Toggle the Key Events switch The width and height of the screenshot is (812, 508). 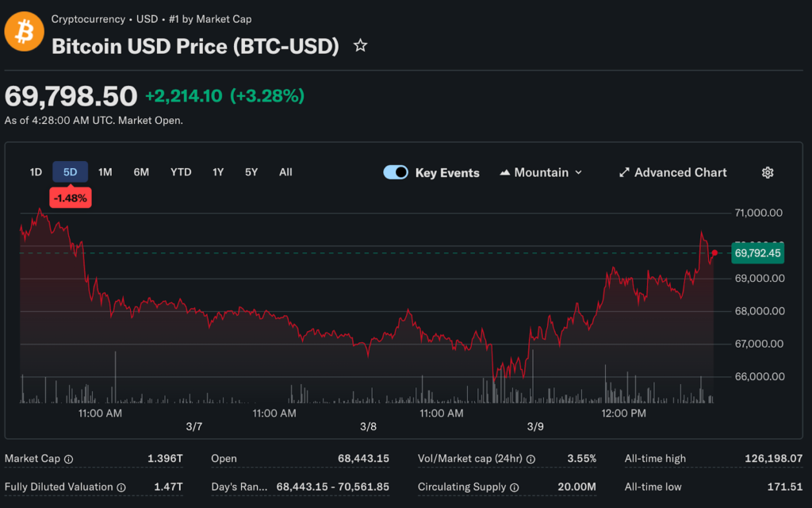[396, 172]
